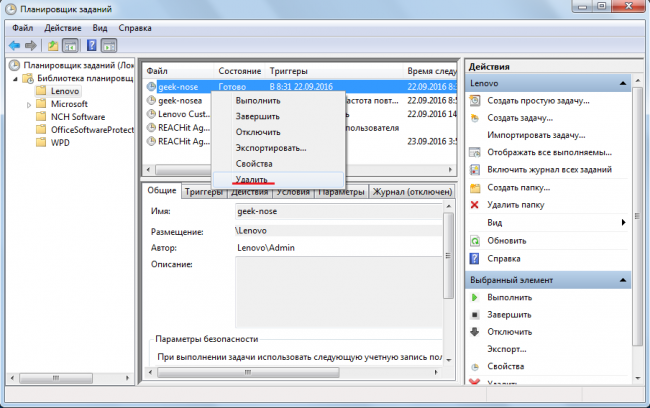Click the Состояние column header
Image resolution: width=650 pixels, height=408 pixels.
tap(239, 72)
